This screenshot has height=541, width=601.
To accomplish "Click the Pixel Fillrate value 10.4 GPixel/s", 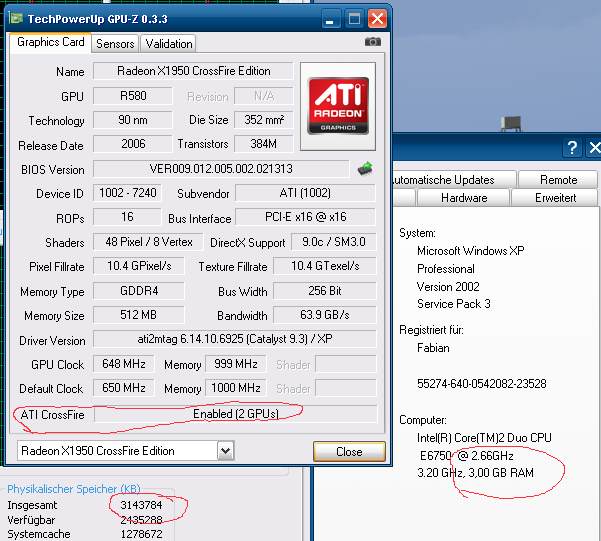I will pos(139,266).
